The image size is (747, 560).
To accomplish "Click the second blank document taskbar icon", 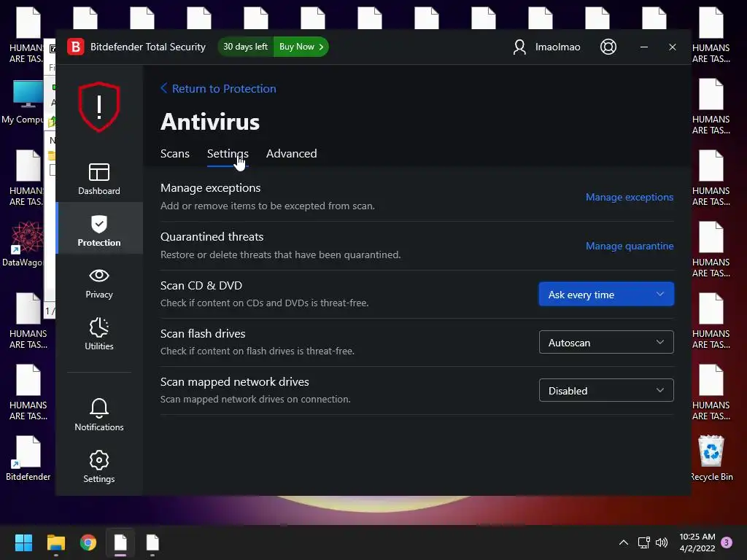I will coord(152,542).
